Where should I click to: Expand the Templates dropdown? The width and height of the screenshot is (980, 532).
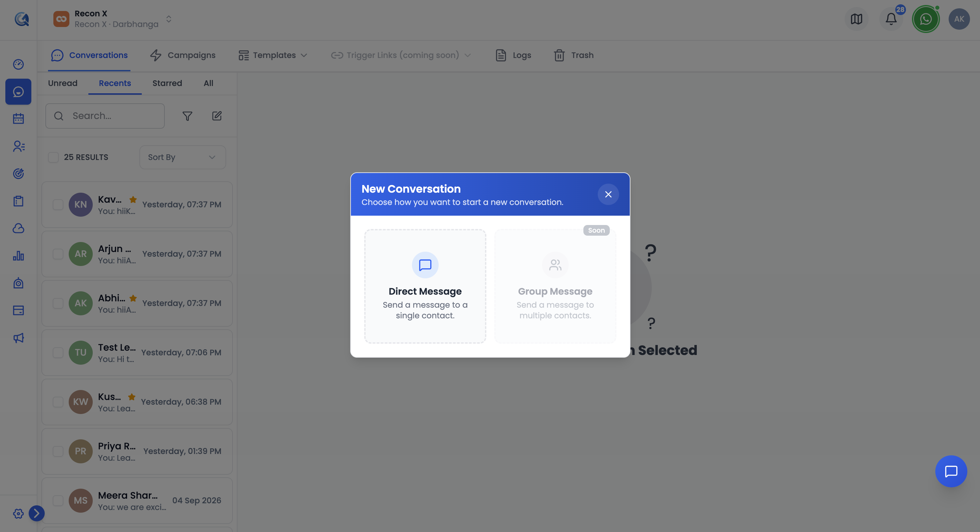coord(273,55)
